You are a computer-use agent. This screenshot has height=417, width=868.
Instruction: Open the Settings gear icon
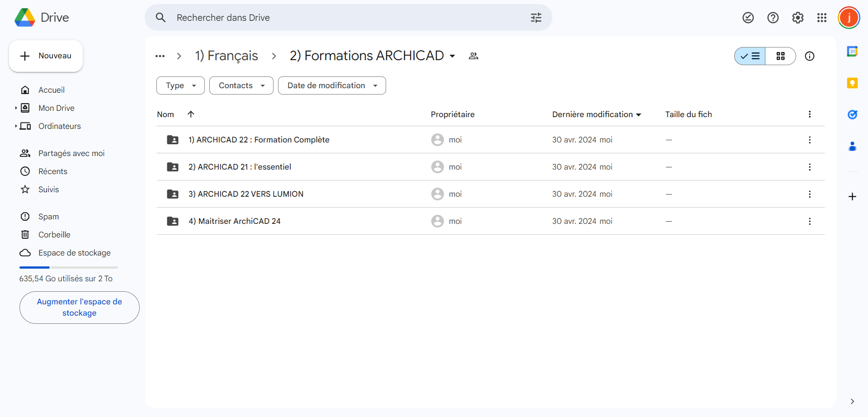pyautogui.click(x=798, y=18)
